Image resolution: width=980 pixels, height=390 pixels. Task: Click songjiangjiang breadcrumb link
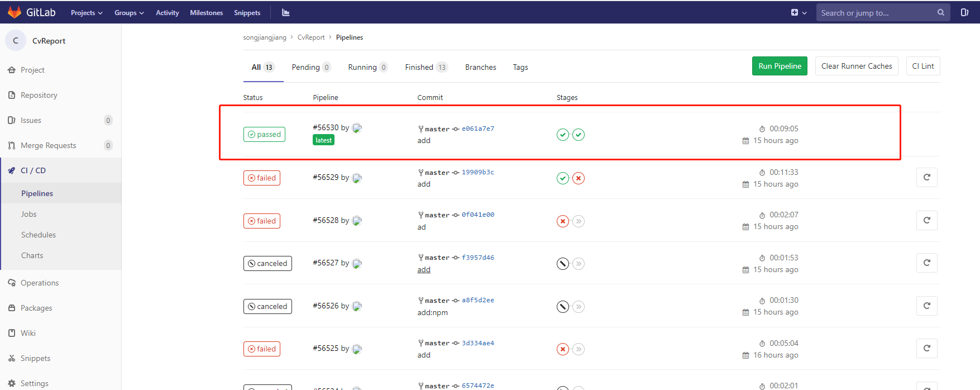pyautogui.click(x=264, y=37)
